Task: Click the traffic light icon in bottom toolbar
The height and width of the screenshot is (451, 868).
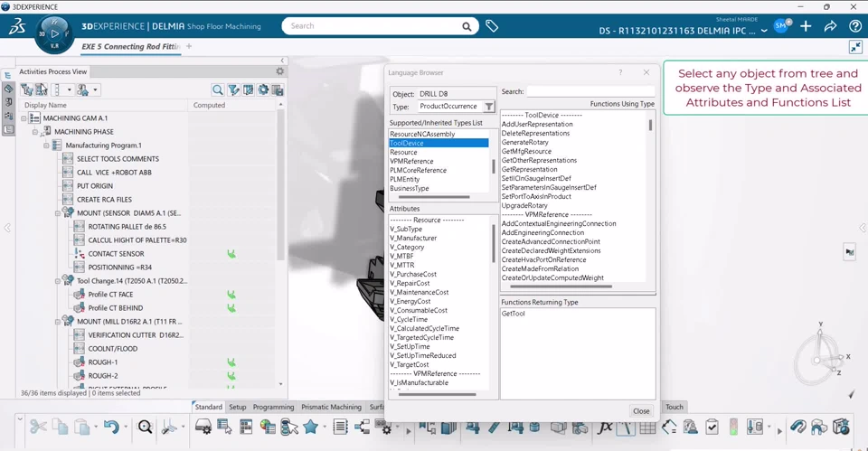Action: (x=733, y=428)
